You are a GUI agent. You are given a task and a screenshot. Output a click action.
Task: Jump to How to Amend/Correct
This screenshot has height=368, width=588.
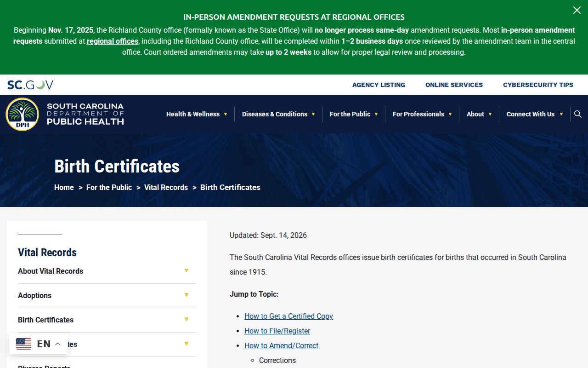281,345
